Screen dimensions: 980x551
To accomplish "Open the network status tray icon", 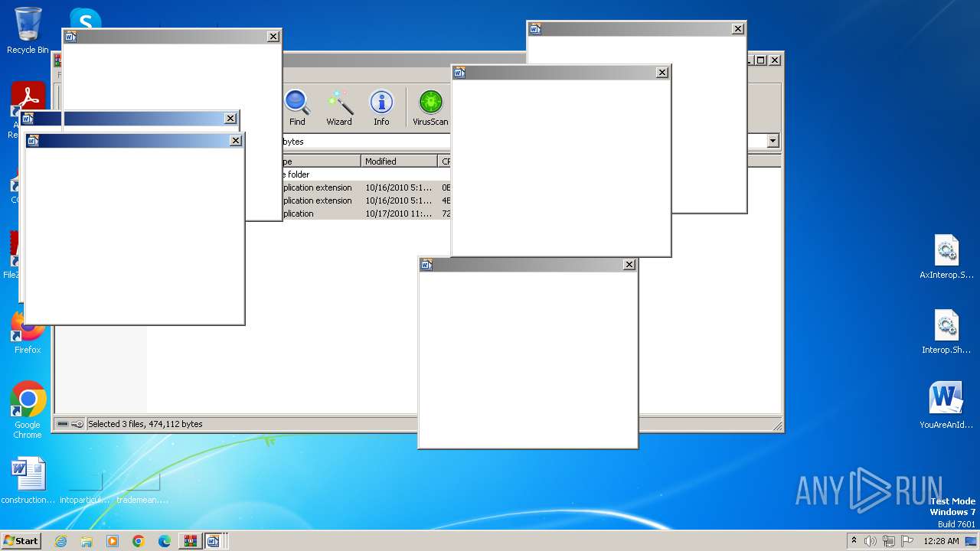I will tap(889, 541).
